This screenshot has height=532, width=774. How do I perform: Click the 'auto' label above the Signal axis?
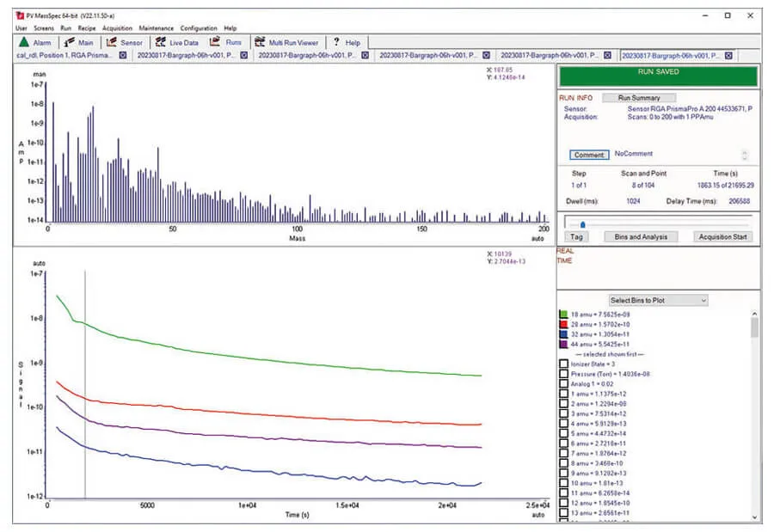coord(39,264)
